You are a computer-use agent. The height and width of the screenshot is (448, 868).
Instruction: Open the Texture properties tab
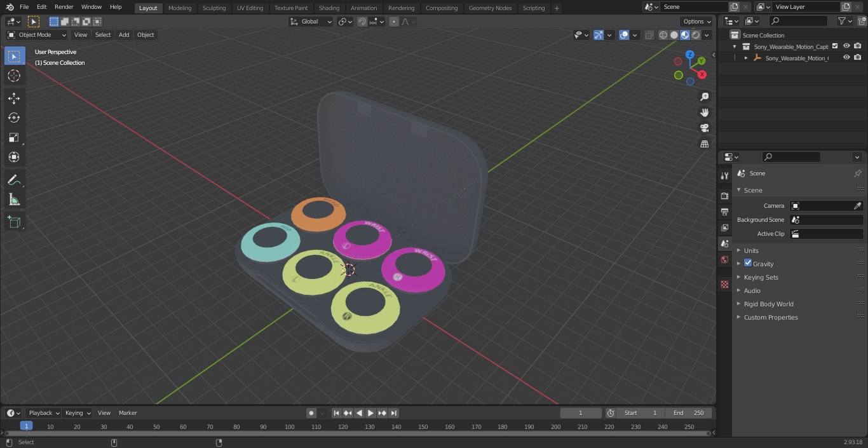724,284
